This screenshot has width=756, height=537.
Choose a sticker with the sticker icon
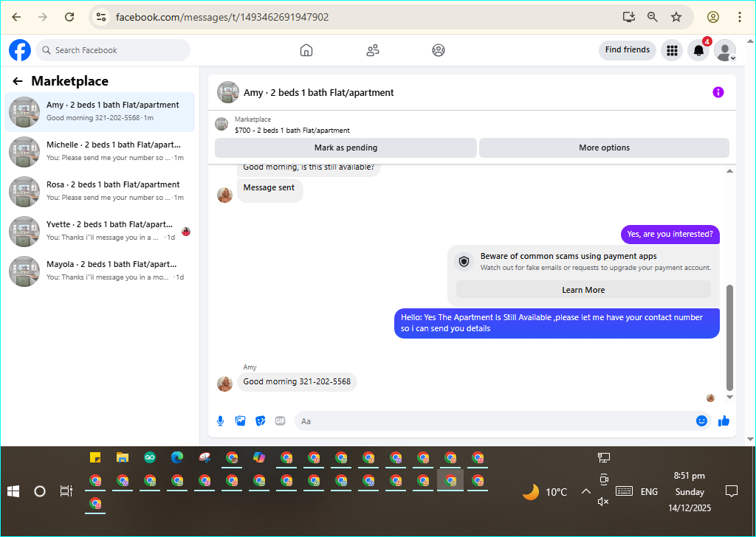click(261, 421)
